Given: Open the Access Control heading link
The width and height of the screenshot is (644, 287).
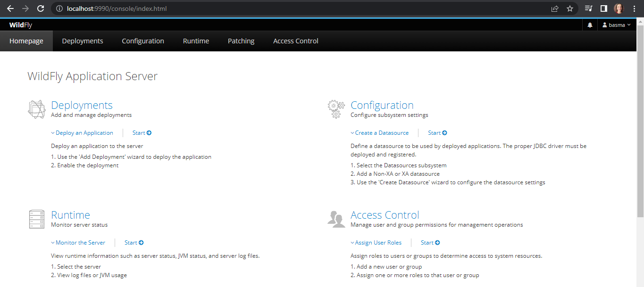Looking at the screenshot, I should click(385, 215).
